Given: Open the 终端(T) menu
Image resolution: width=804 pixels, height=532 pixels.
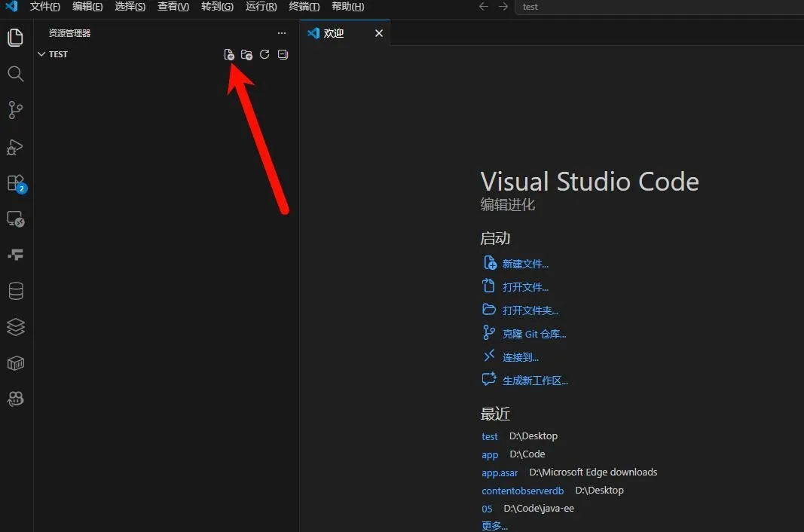Looking at the screenshot, I should (304, 7).
